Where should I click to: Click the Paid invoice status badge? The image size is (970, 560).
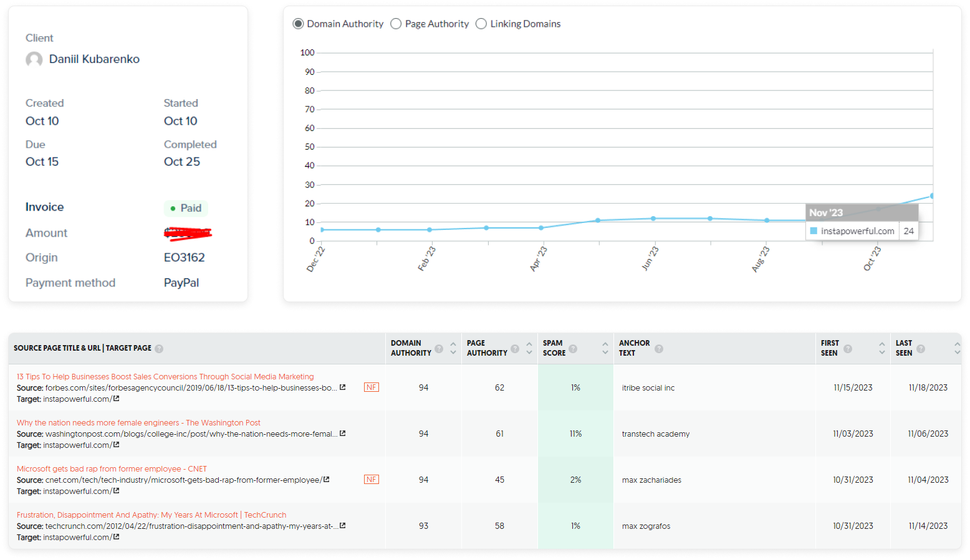click(x=186, y=208)
